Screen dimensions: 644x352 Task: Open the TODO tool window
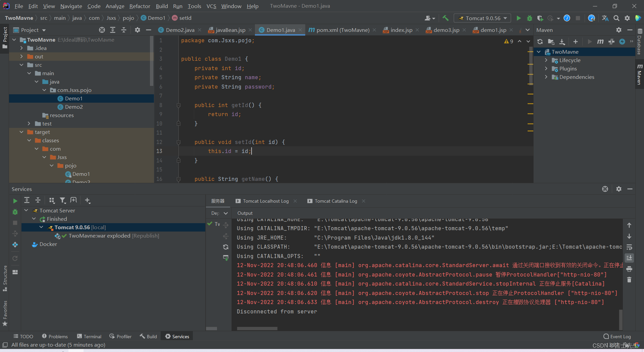(23, 336)
